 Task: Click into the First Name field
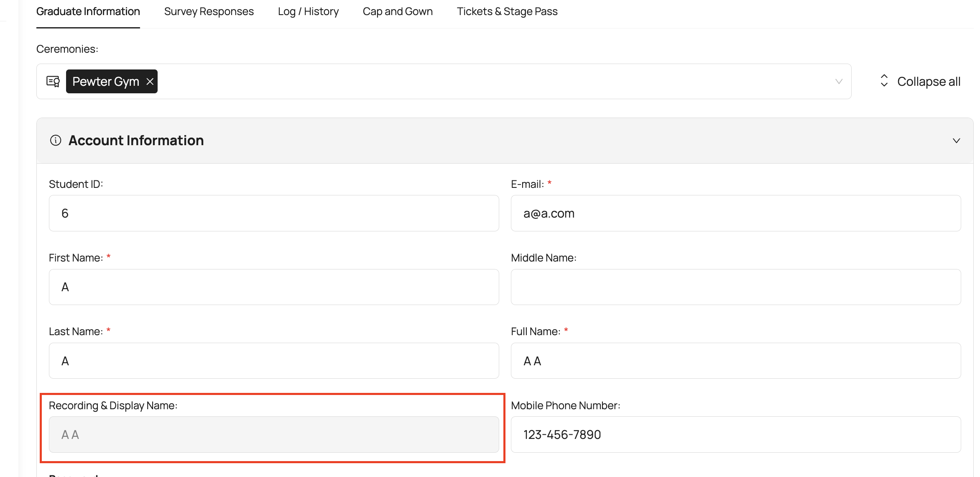pos(274,287)
